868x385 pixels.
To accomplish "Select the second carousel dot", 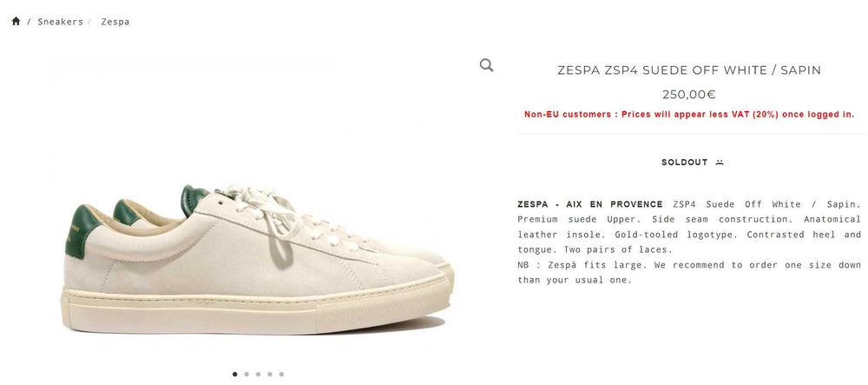I will 247,374.
